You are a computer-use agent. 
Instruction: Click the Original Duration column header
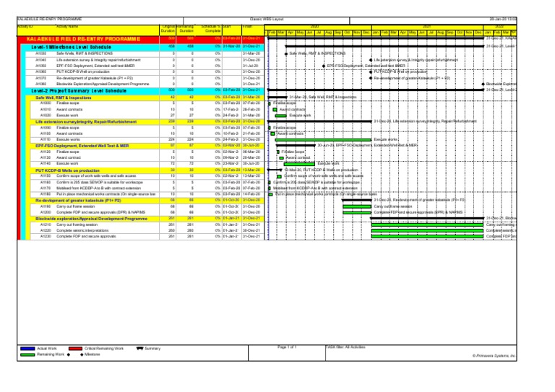(x=168, y=29)
